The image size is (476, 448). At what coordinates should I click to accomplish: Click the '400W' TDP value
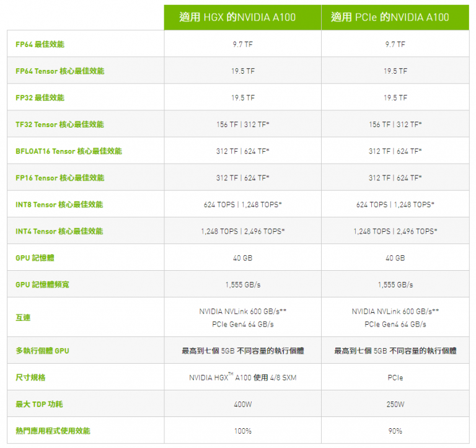(243, 404)
